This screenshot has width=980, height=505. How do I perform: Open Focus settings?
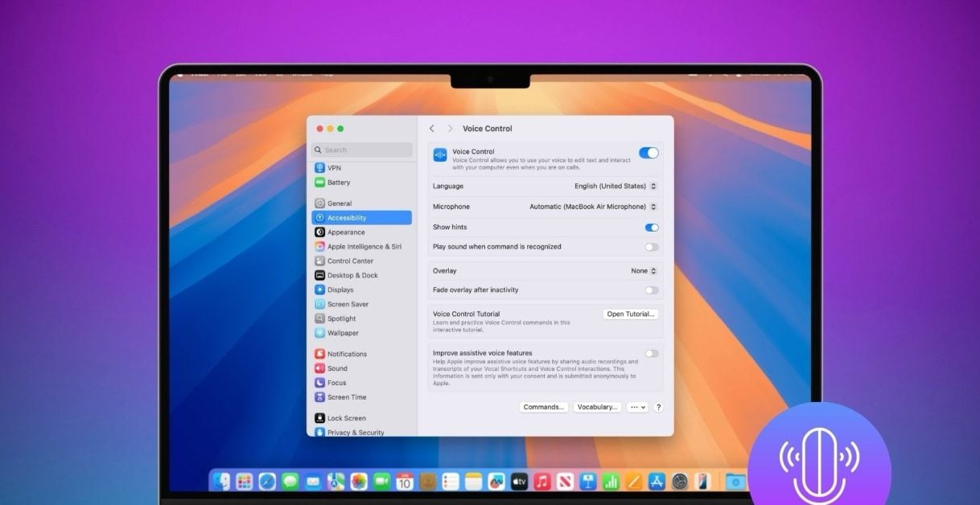click(x=361, y=384)
